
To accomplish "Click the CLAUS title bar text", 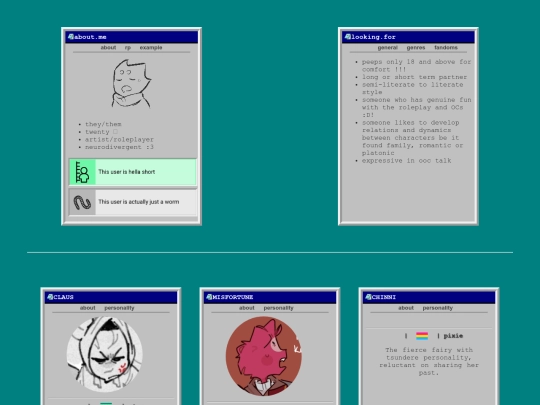I will (63, 297).
